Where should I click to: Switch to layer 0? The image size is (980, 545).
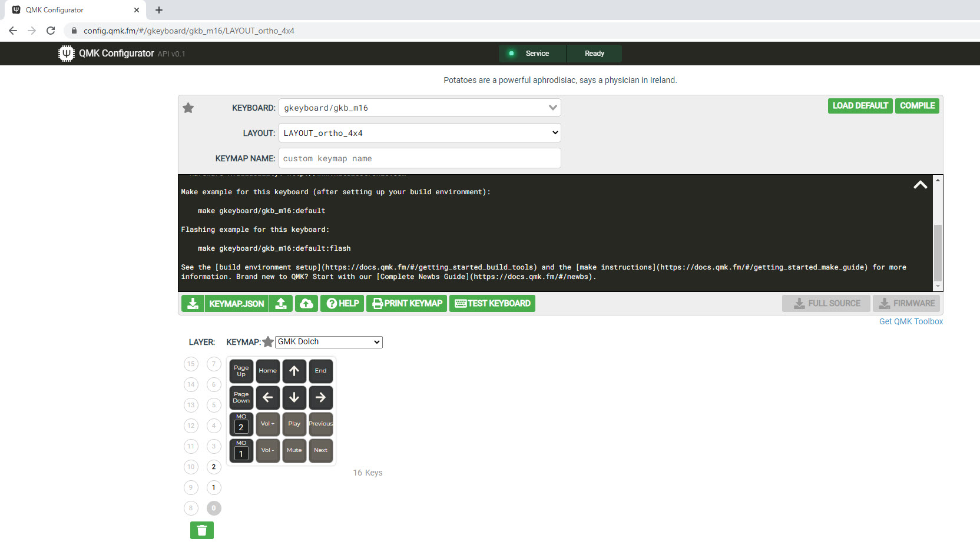click(214, 508)
